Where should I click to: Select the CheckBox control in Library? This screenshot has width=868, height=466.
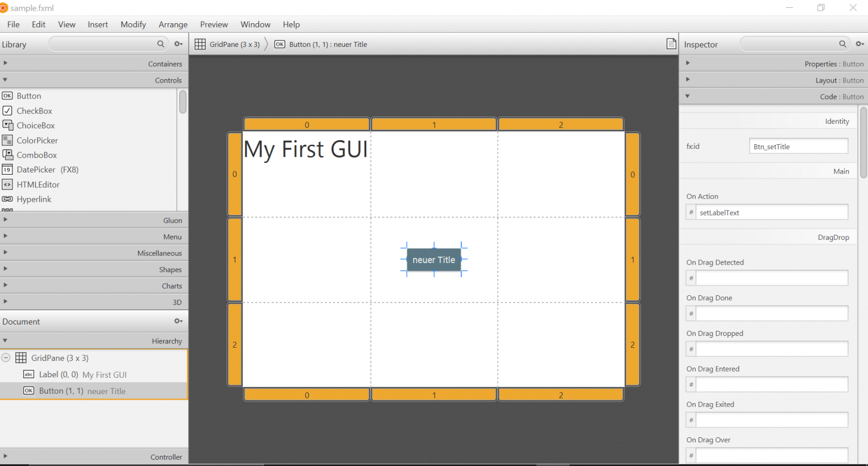[x=34, y=111]
